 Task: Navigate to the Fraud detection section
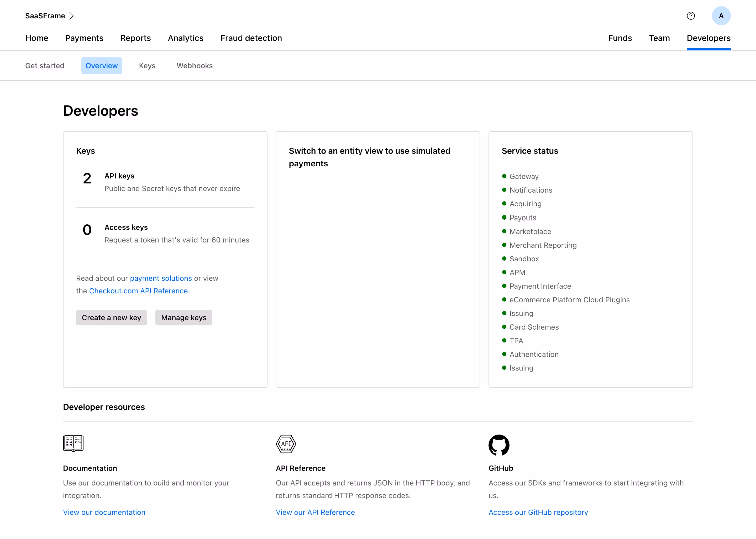click(251, 38)
